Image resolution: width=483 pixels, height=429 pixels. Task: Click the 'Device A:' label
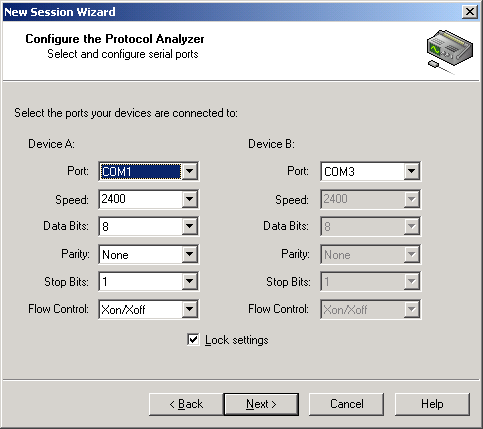pyautogui.click(x=51, y=144)
